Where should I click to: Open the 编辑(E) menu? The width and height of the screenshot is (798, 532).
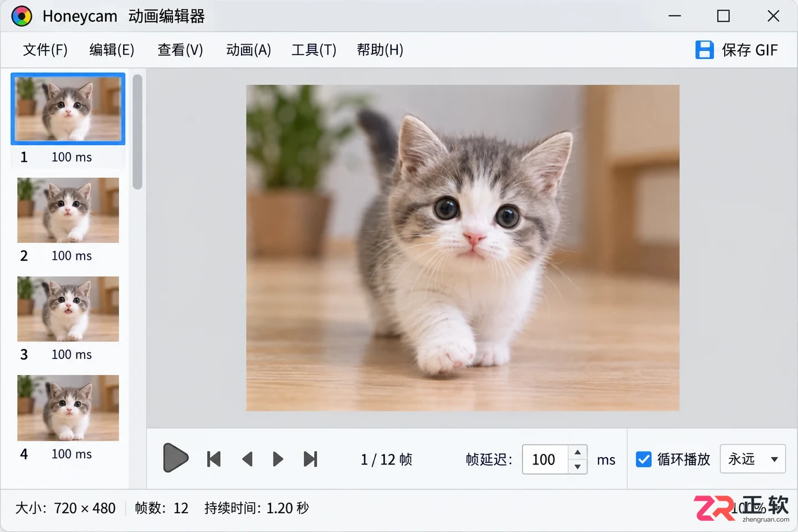coord(112,50)
